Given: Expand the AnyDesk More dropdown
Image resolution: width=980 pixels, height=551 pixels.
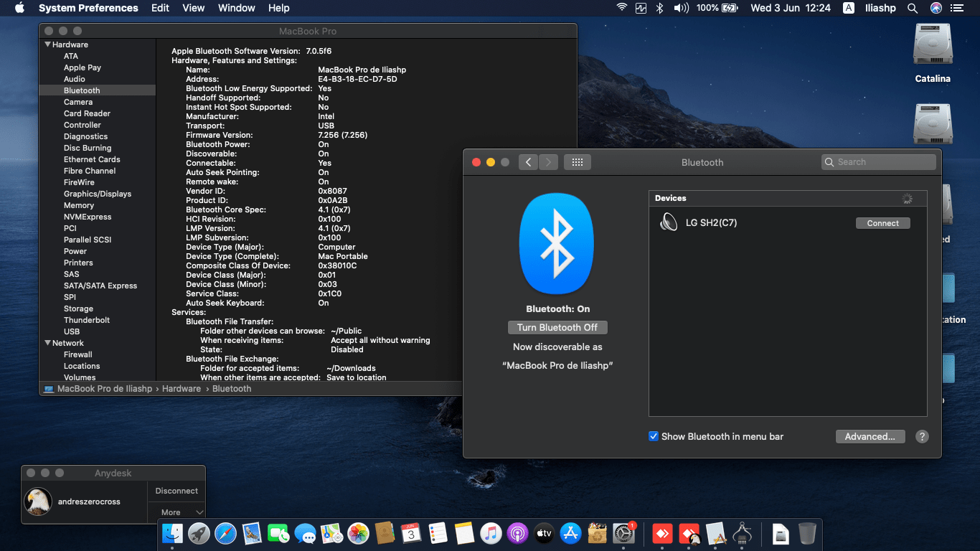Looking at the screenshot, I should click(176, 512).
